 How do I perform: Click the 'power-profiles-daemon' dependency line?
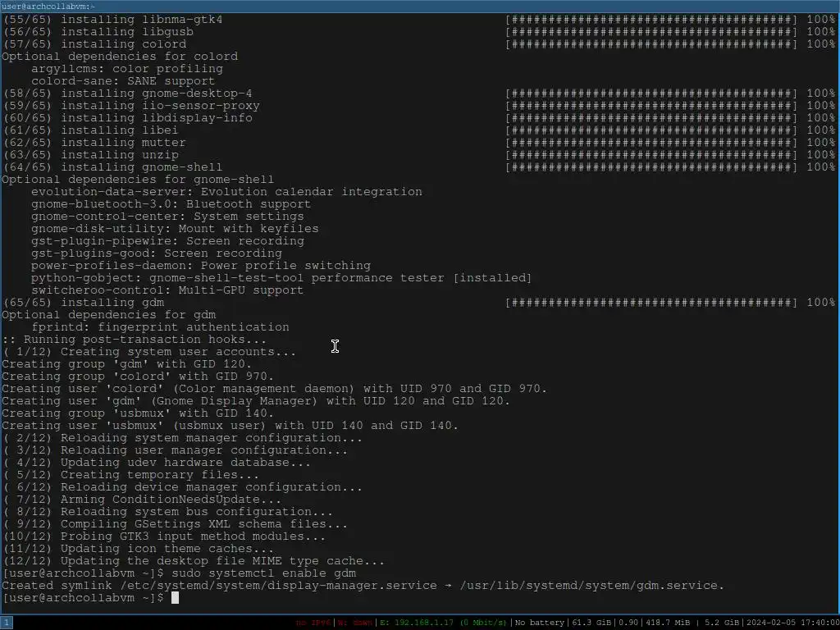[201, 266]
